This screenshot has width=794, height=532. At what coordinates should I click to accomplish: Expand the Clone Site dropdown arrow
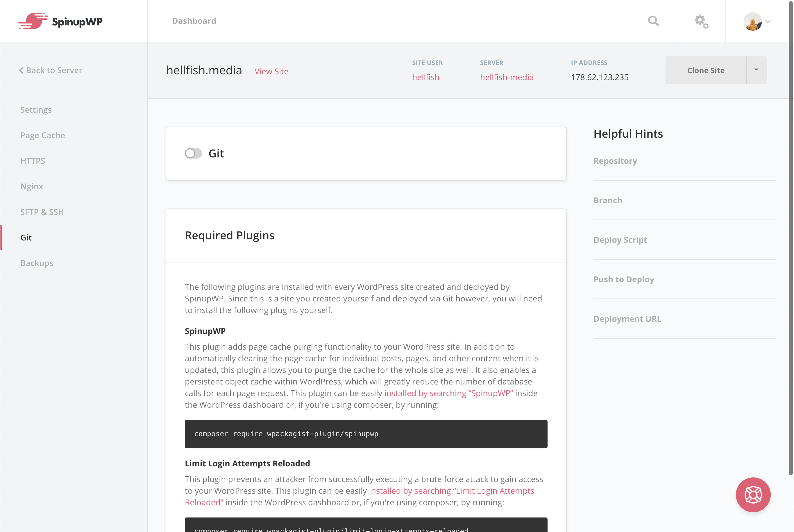coord(756,70)
